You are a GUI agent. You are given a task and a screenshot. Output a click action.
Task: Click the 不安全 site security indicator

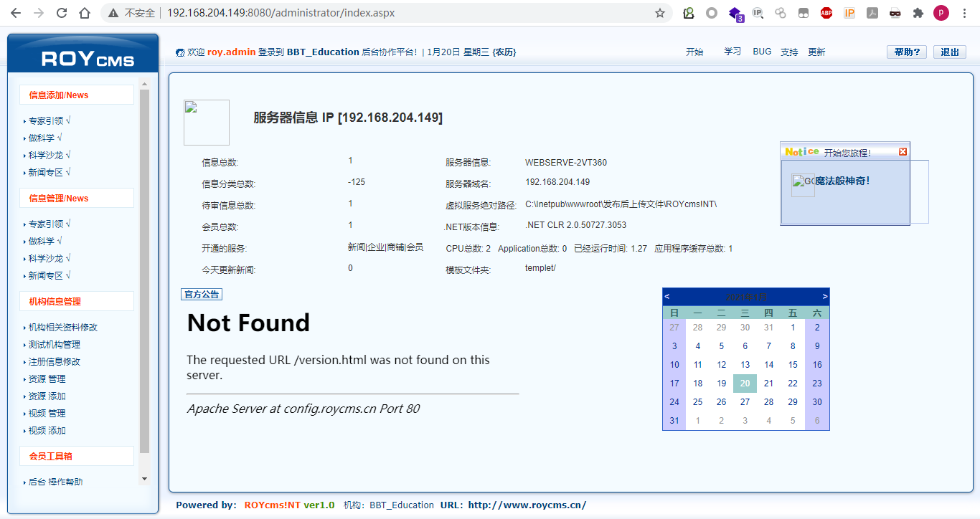tap(135, 12)
